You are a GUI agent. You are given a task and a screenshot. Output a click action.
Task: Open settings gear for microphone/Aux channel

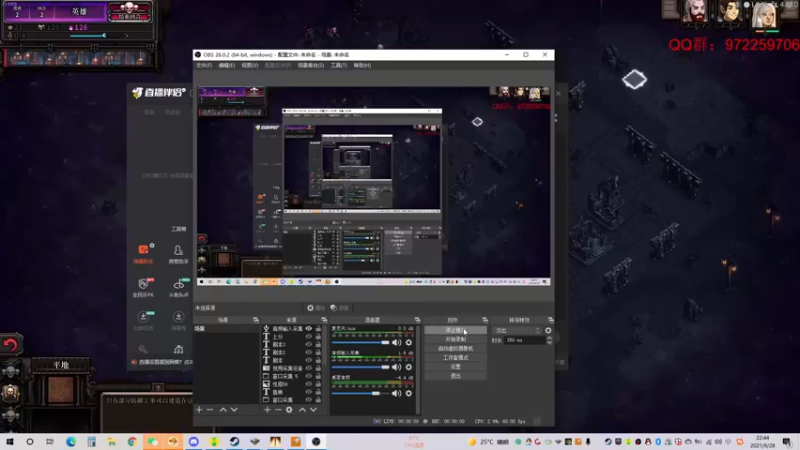pyautogui.click(x=409, y=342)
